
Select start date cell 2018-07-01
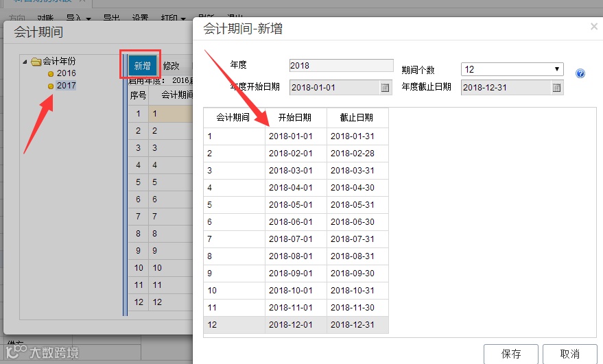coord(296,239)
